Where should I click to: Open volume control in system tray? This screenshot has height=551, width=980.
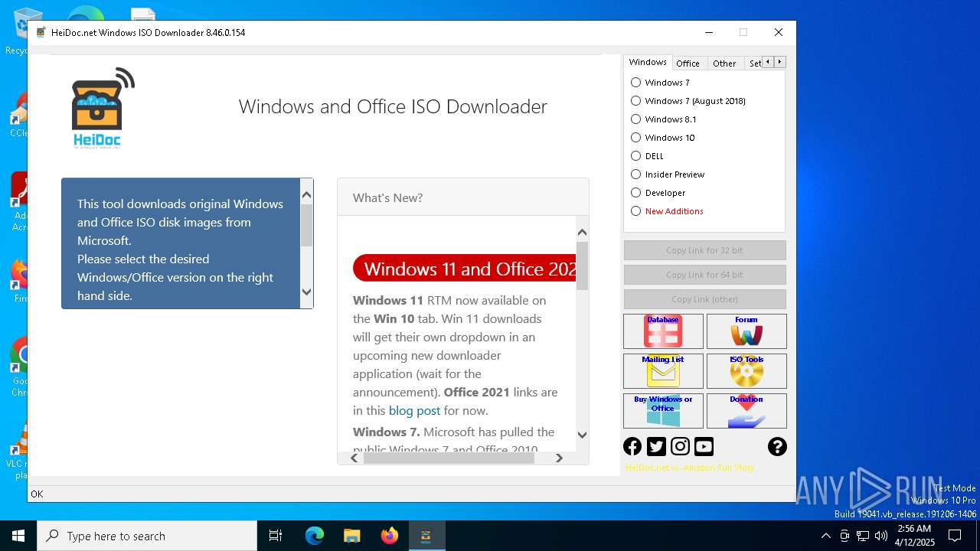tap(880, 536)
